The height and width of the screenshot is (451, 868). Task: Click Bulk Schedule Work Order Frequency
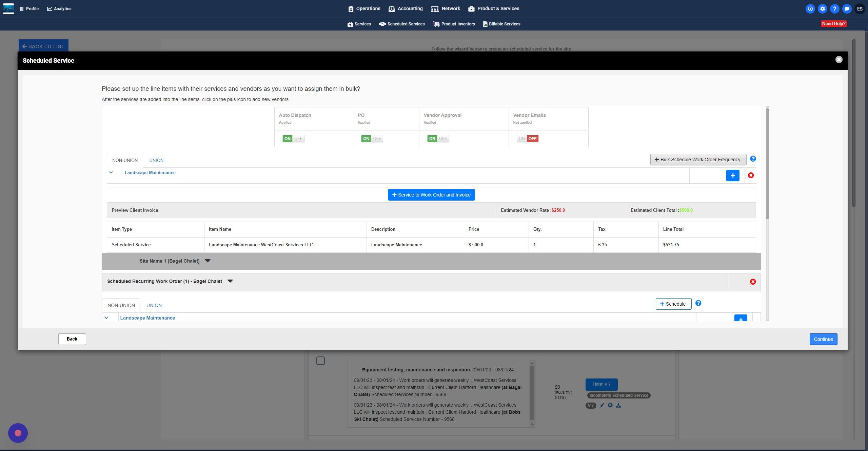(698, 160)
